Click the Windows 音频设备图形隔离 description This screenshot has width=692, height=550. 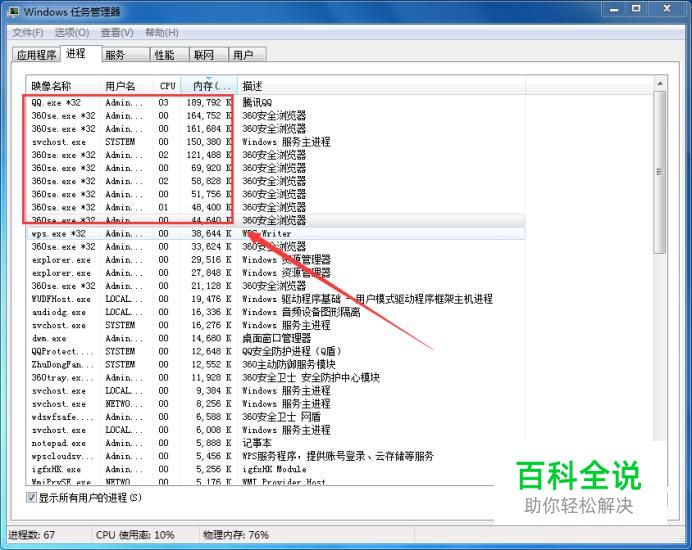point(301,312)
